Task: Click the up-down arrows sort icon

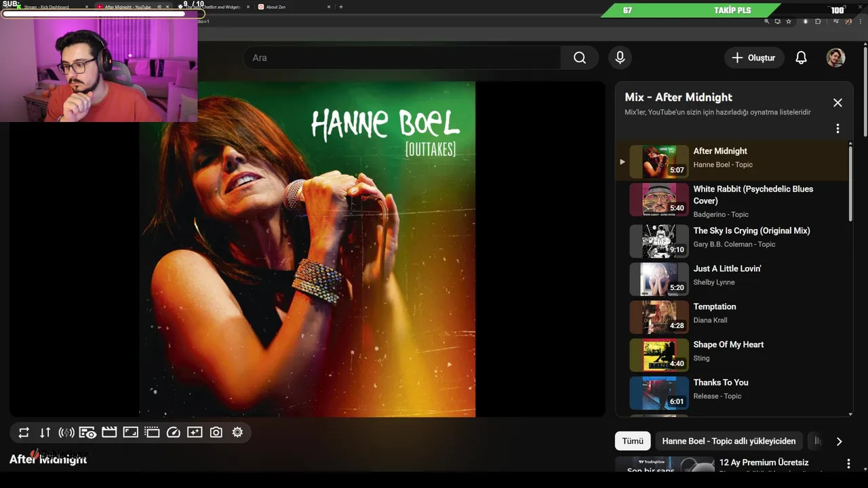Action: (x=45, y=432)
